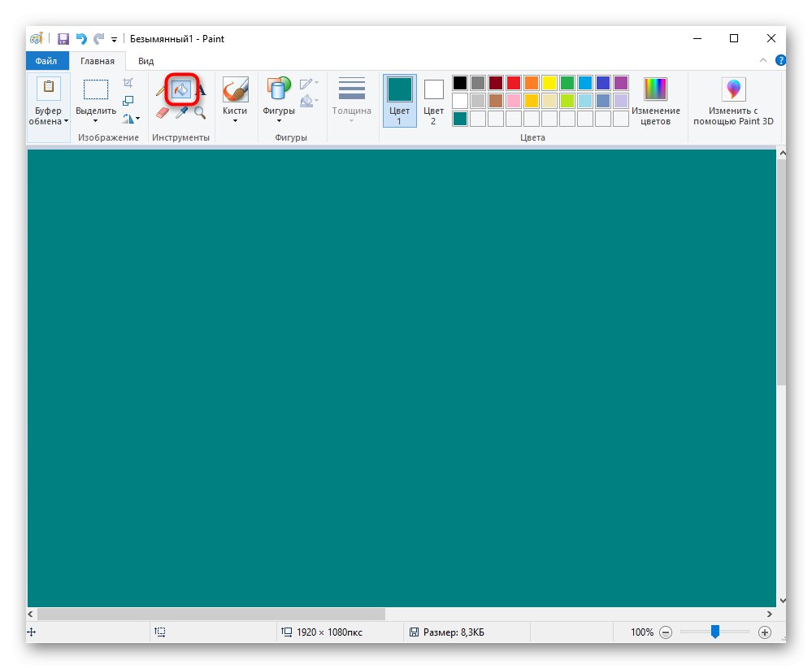Select the Pencil tool

(x=161, y=90)
